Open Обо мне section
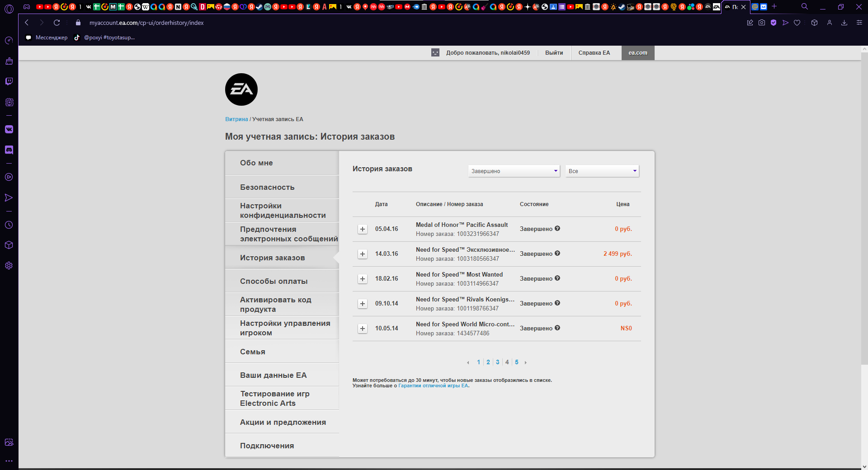This screenshot has width=868, height=470. click(x=282, y=163)
